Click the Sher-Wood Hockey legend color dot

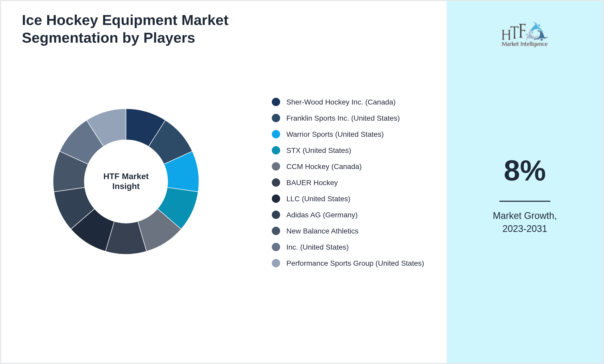pyautogui.click(x=276, y=102)
